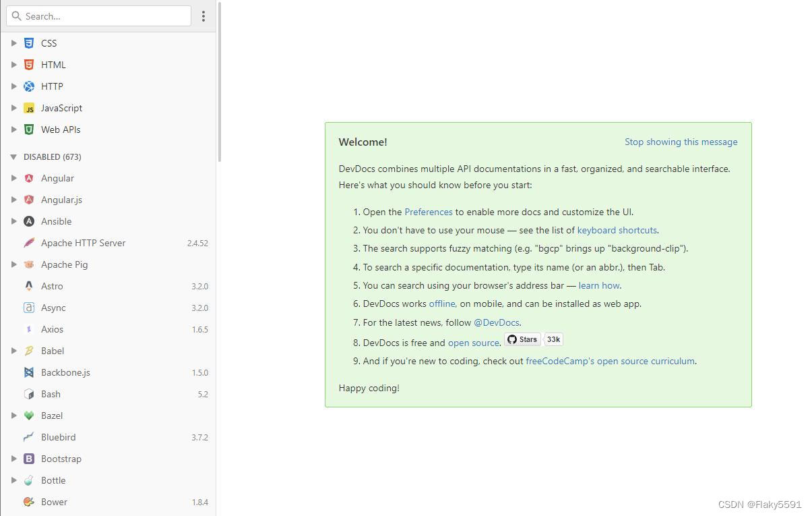812x516 pixels.
Task: Open the Preferences link
Action: (429, 212)
